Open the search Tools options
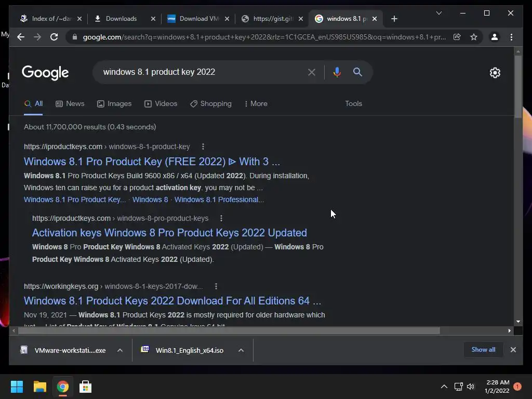This screenshot has height=399, width=532. click(353, 104)
